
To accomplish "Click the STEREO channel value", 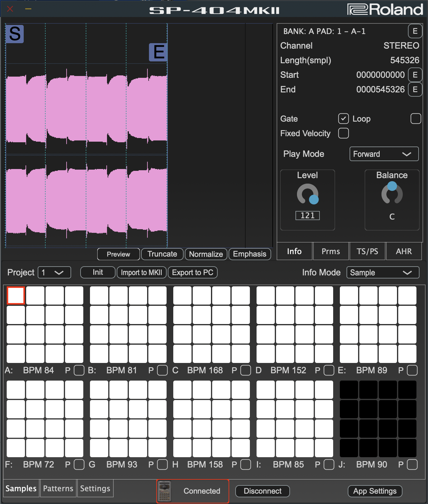I will (401, 46).
